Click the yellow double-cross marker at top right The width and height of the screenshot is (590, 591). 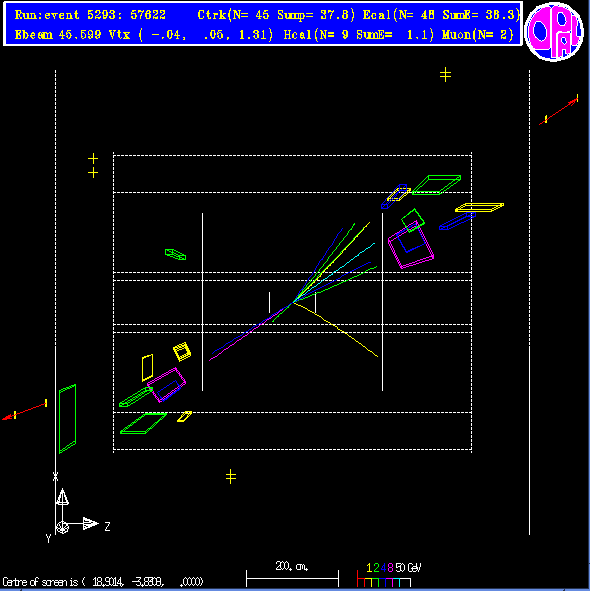pos(445,75)
